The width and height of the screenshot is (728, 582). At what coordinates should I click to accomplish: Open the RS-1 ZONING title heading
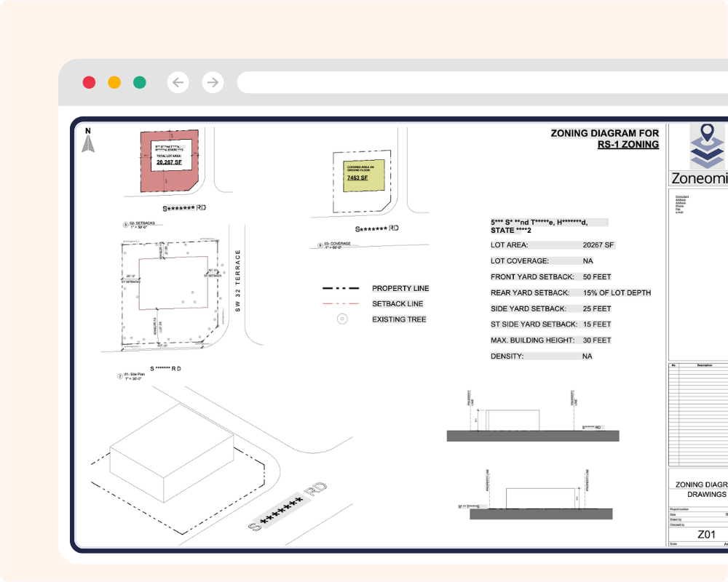click(x=628, y=145)
